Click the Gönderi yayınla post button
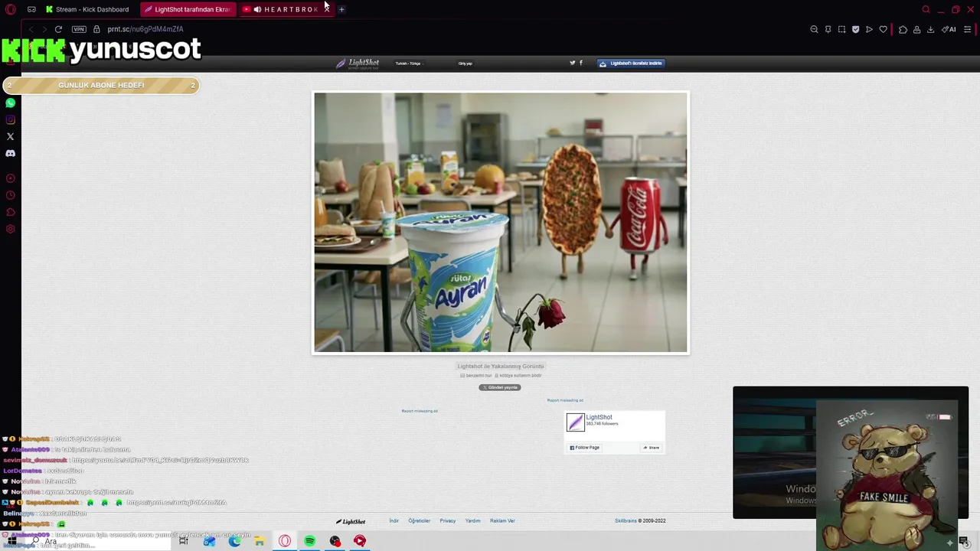 click(500, 387)
